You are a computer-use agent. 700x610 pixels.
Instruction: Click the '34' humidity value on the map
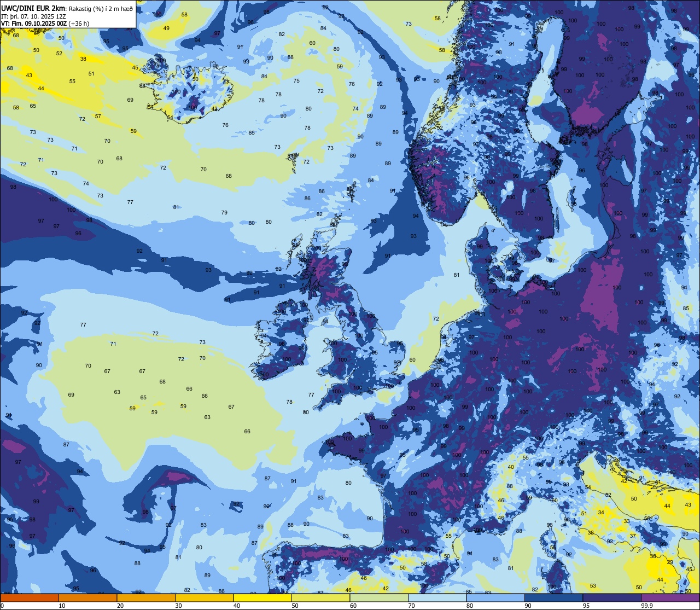tap(601, 513)
